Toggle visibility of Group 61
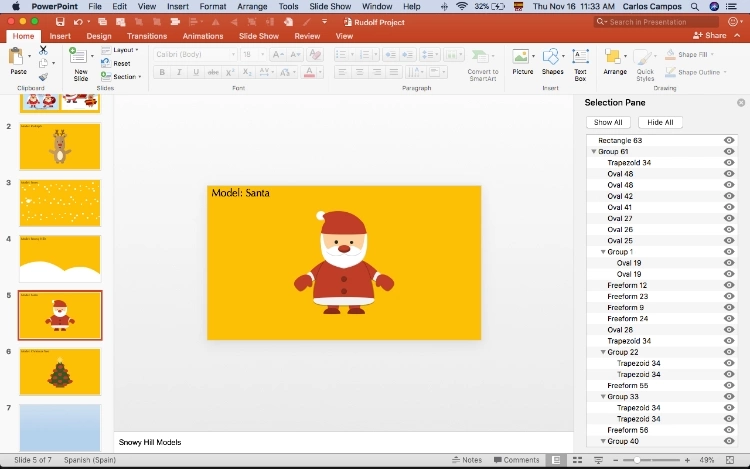The width and height of the screenshot is (750, 469). pos(729,152)
